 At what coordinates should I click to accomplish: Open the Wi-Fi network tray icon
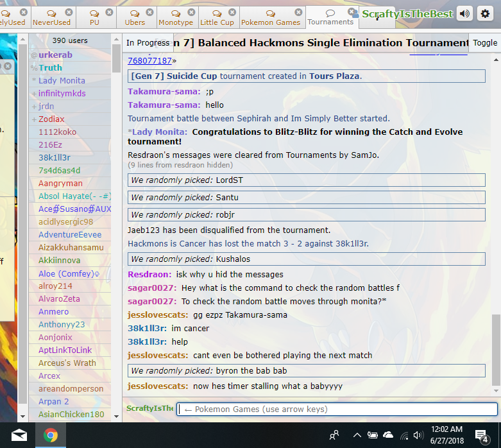coord(404,435)
